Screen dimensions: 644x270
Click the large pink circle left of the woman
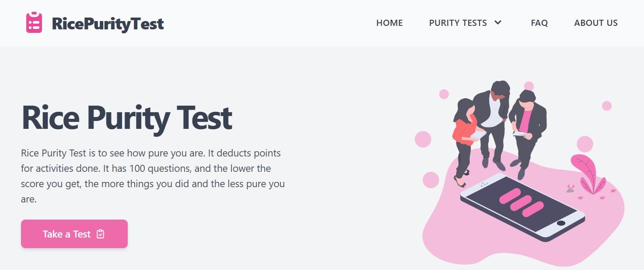click(x=423, y=139)
